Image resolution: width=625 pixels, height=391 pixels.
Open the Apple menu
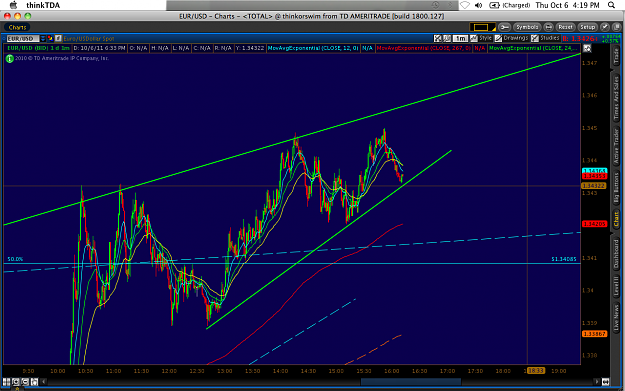pyautogui.click(x=13, y=5)
